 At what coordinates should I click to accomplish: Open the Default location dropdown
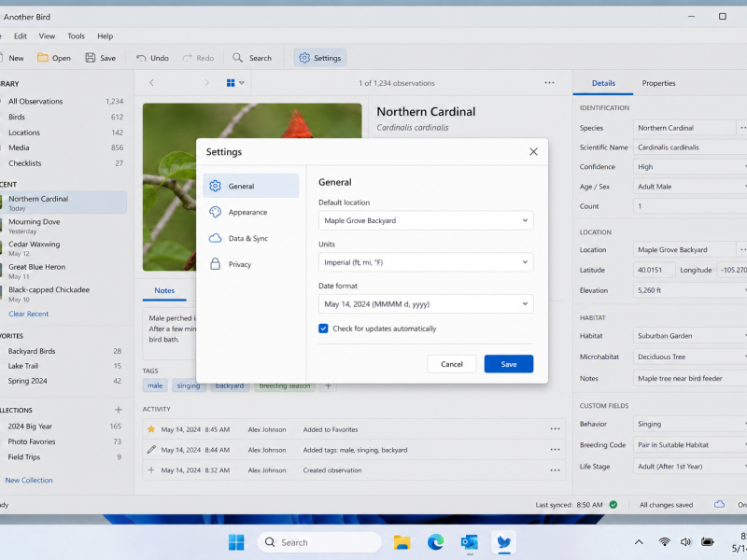point(426,220)
